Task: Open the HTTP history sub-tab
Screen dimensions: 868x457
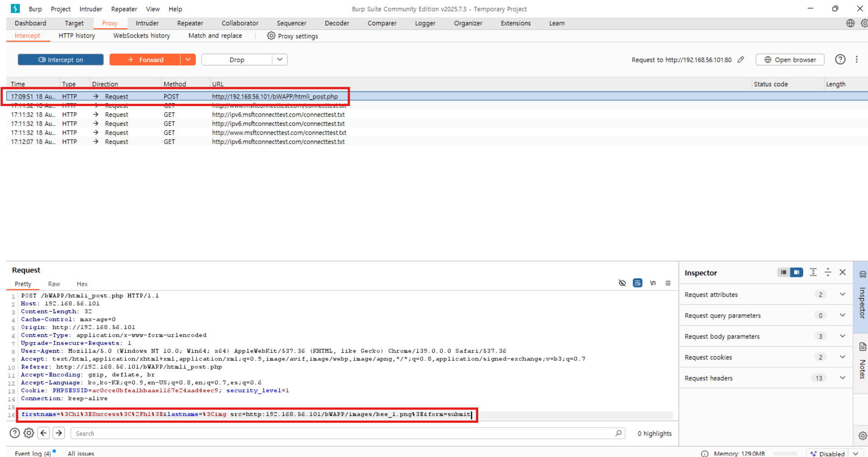Action: click(77, 36)
